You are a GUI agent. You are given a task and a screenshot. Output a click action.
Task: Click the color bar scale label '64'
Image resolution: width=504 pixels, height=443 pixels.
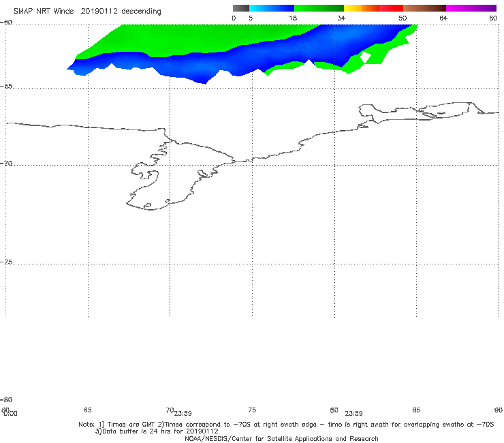click(443, 18)
